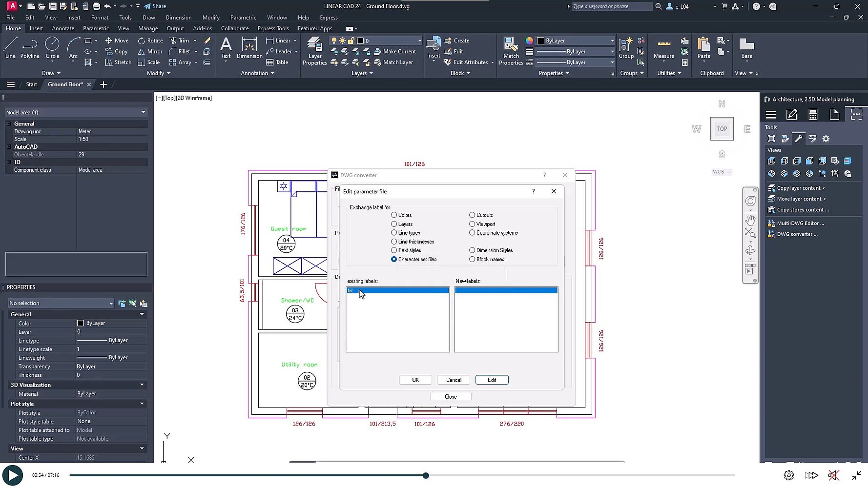Click the Edit button in dialog

[492, 380]
